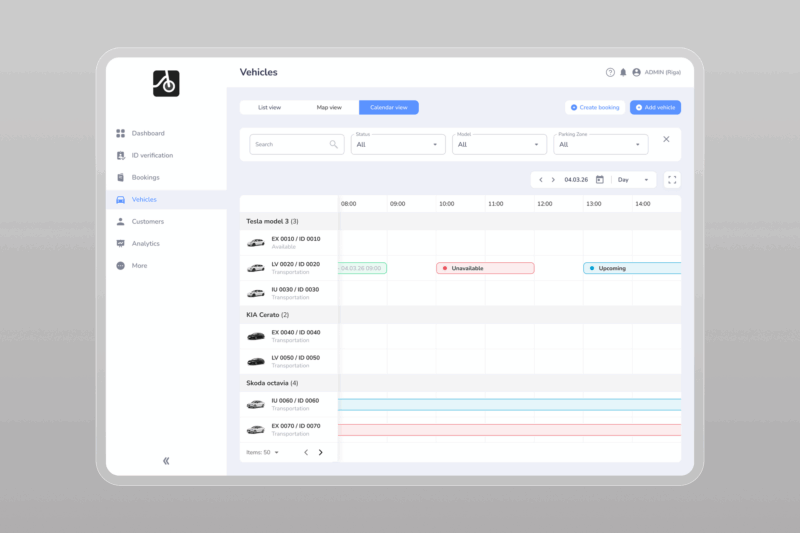Select vehicle EX 0010 / ID 0010

(289, 243)
